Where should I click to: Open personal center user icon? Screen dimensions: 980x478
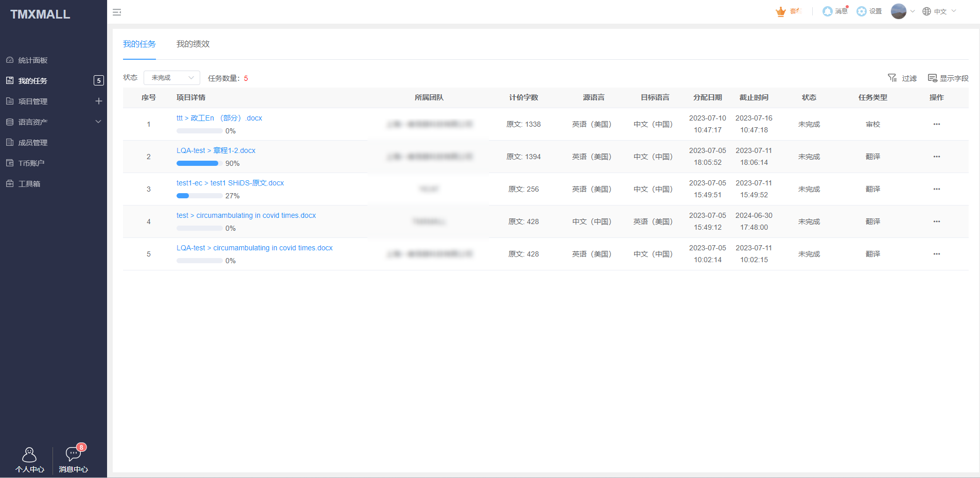29,454
